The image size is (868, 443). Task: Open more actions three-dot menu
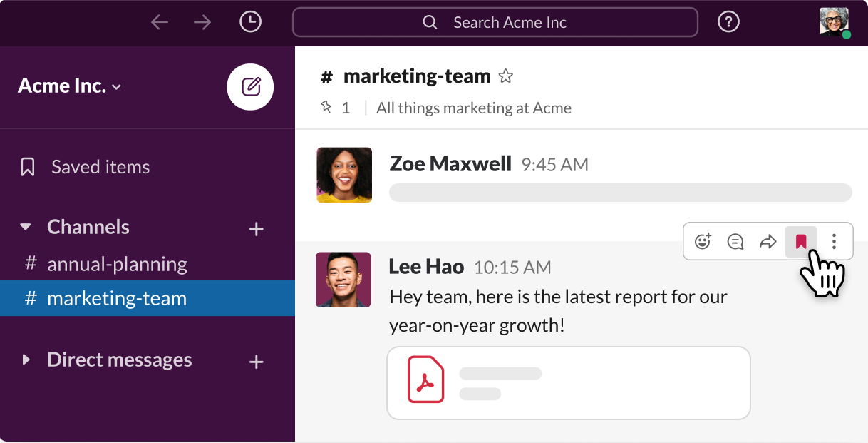coord(834,242)
